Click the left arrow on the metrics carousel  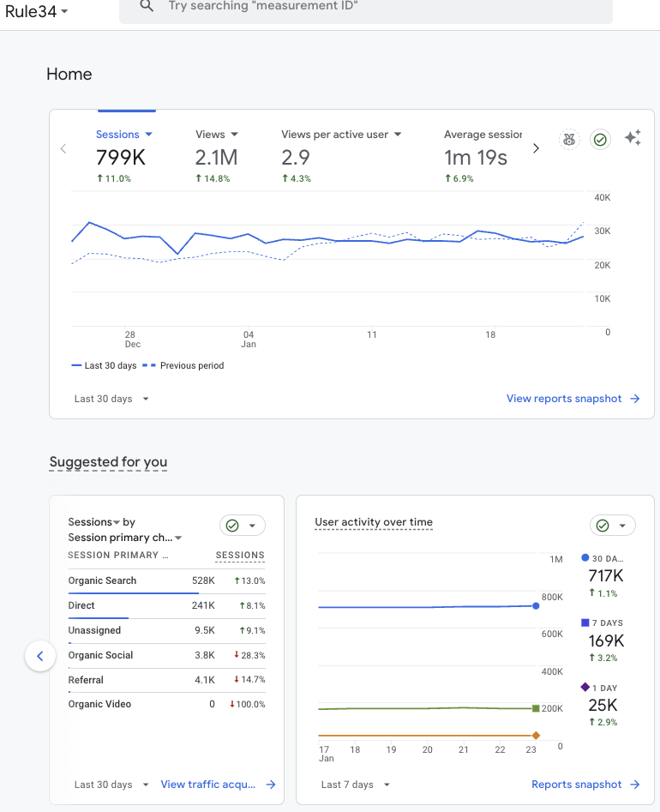63,147
